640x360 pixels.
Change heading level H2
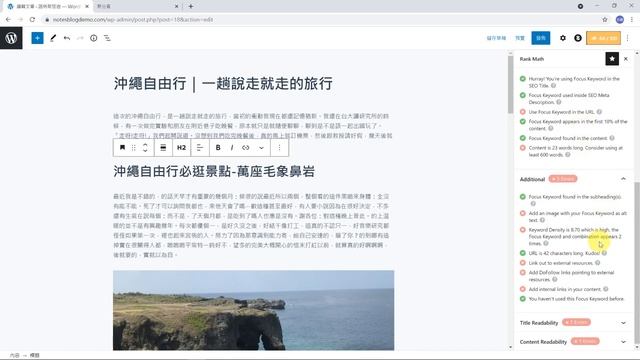[181, 147]
